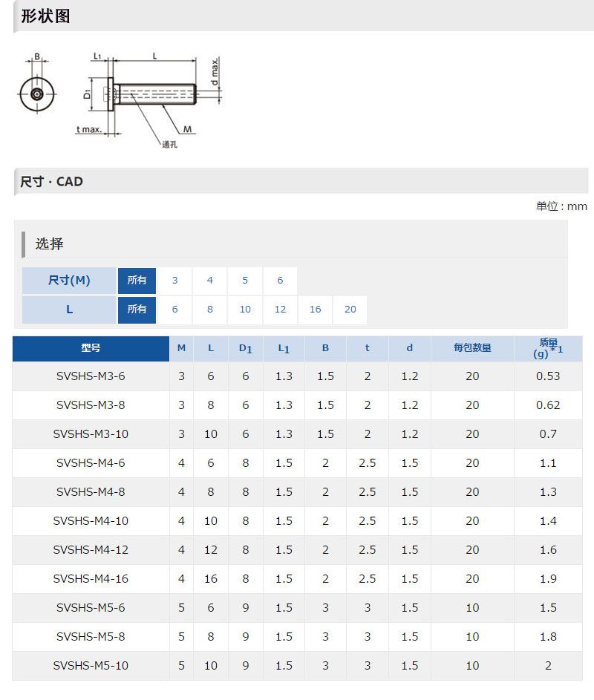Image resolution: width=594 pixels, height=700 pixels.
Task: Select thread size M 3 filter
Action: click(x=174, y=281)
